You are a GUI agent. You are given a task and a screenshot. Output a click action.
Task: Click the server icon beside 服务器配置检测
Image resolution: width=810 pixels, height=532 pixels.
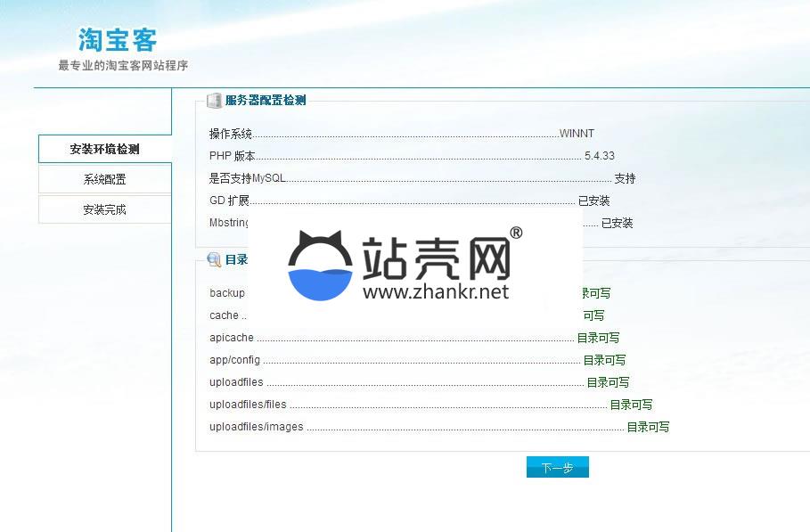point(214,101)
